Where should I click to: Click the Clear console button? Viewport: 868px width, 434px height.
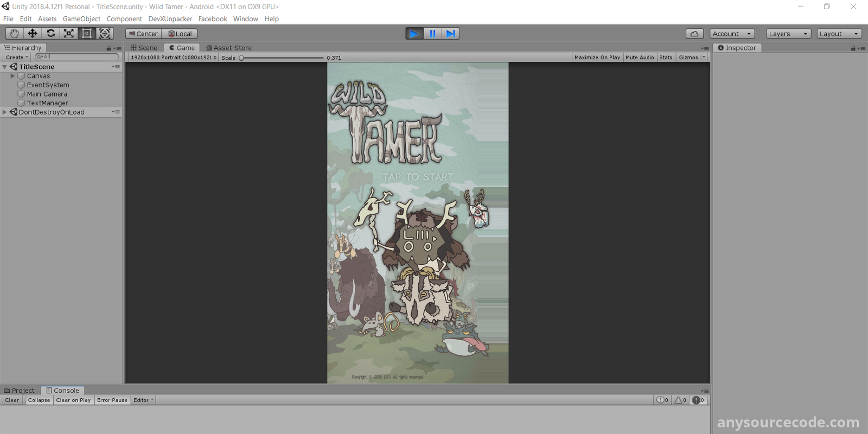tap(12, 400)
